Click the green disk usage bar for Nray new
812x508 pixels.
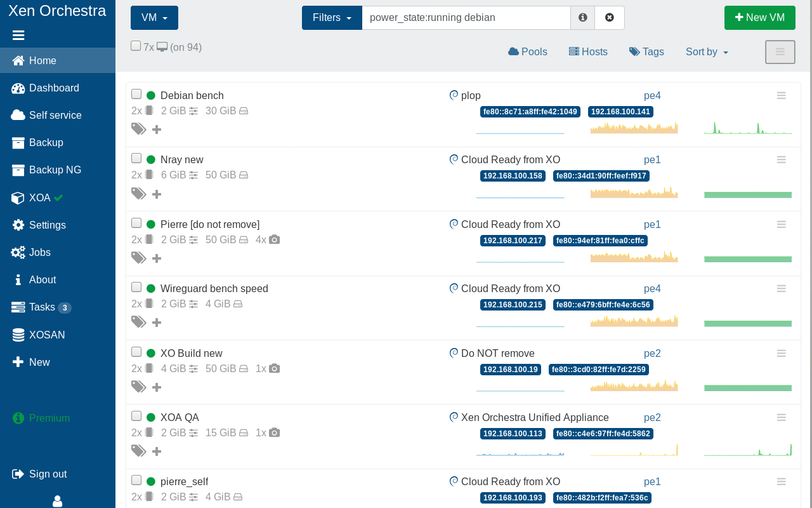click(747, 194)
